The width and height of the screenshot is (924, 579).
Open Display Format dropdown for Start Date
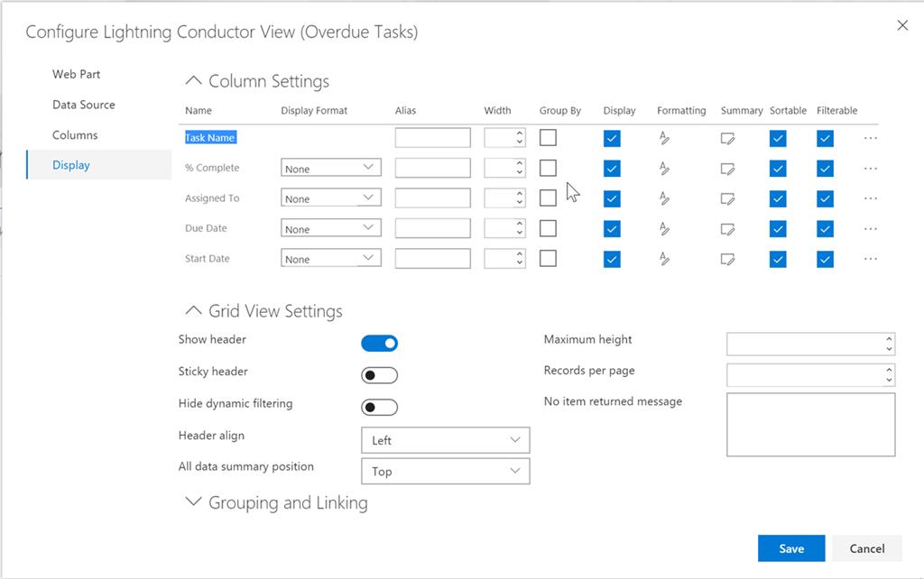[330, 259]
